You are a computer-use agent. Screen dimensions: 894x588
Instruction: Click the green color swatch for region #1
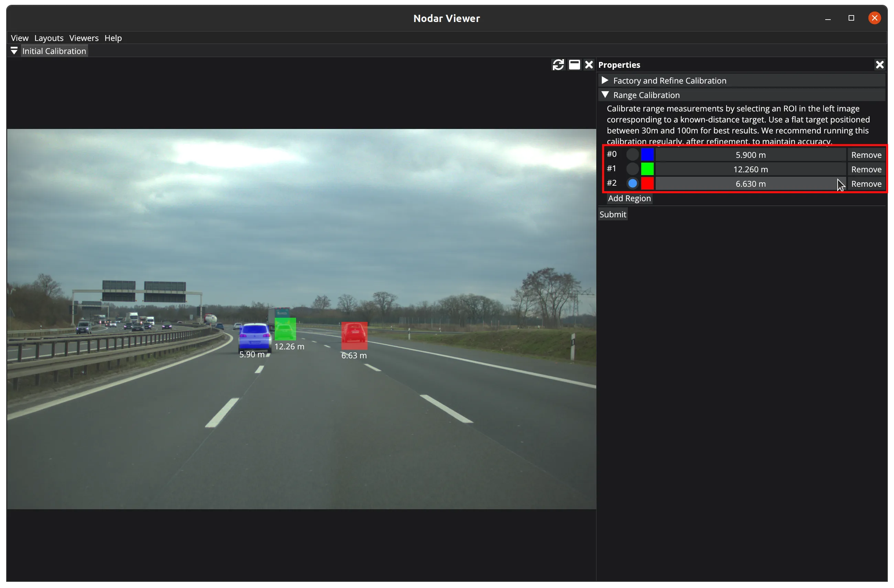coord(647,169)
